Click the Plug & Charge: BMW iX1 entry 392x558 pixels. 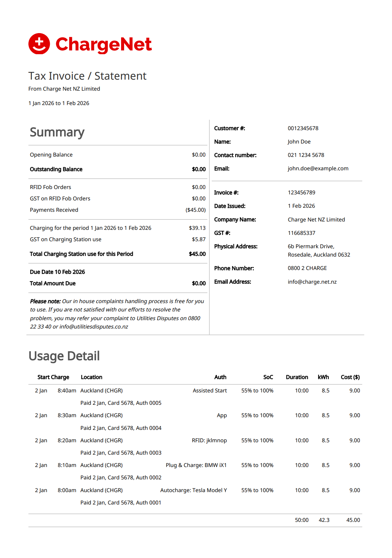[x=196, y=465]
